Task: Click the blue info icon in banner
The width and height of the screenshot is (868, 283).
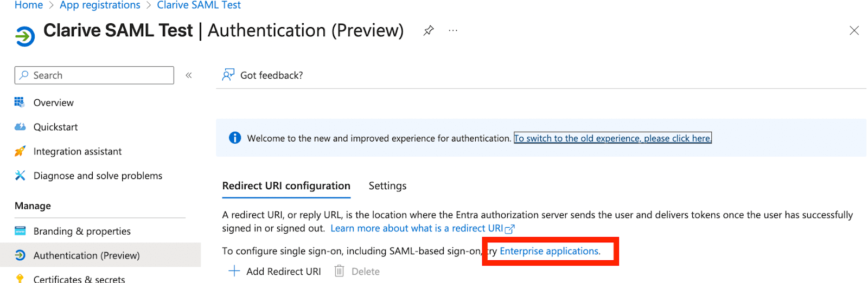Action: 235,138
